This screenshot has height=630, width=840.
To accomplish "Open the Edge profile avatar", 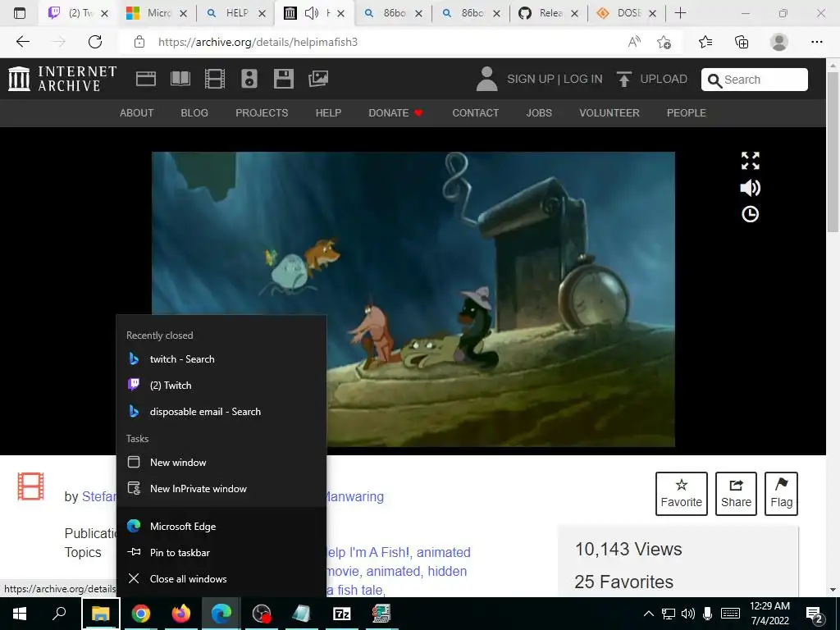I will click(x=779, y=42).
